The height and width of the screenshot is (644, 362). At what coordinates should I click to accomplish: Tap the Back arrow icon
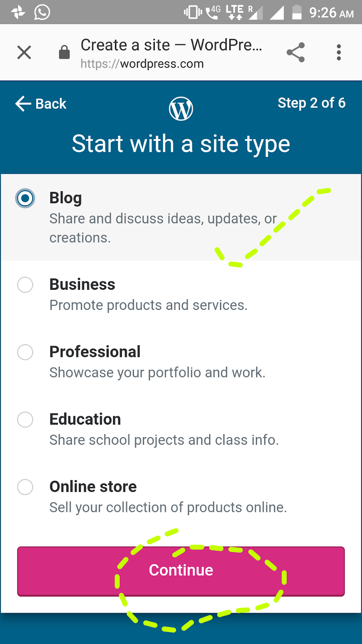[x=23, y=104]
